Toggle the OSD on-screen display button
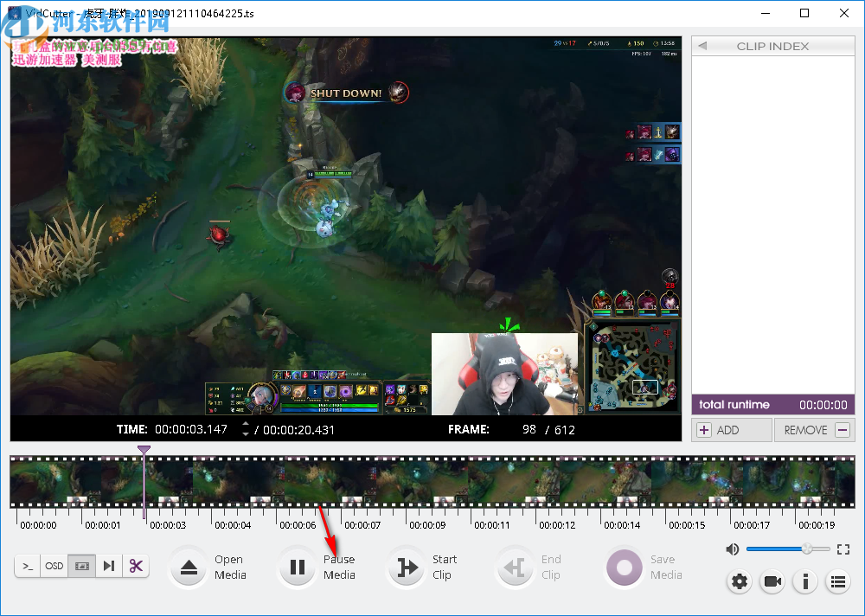The image size is (865, 616). [x=54, y=566]
